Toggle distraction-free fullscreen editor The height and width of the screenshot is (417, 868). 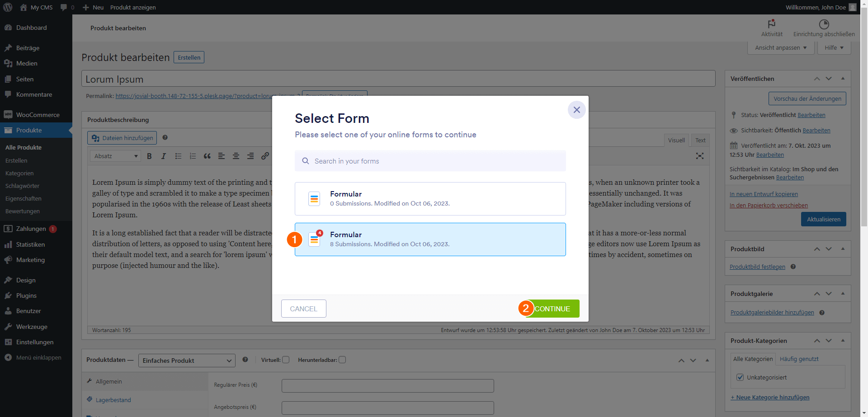700,156
